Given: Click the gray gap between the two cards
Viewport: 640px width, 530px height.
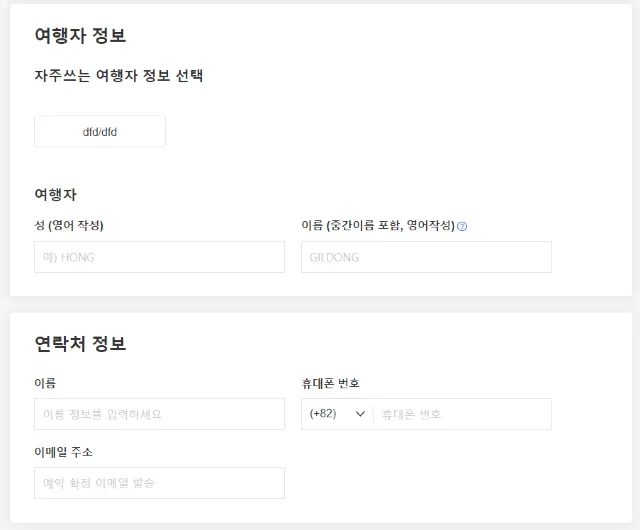Looking at the screenshot, I should pyautogui.click(x=320, y=304).
